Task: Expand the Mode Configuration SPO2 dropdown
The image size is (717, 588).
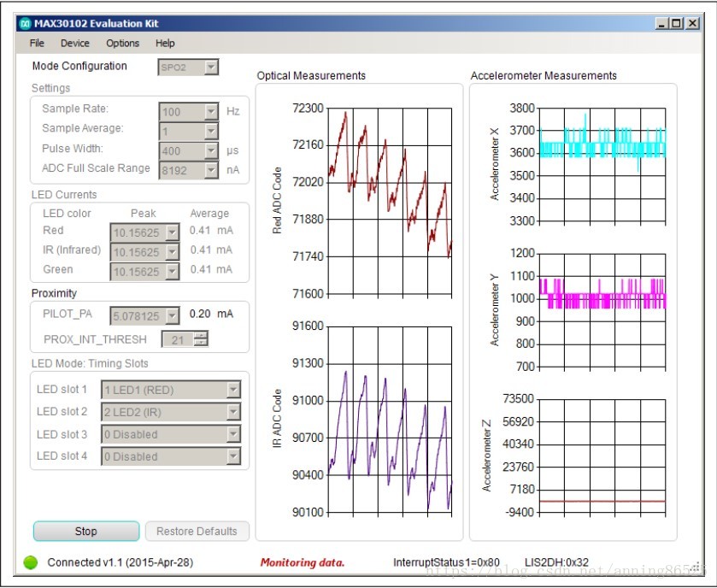Action: click(211, 68)
